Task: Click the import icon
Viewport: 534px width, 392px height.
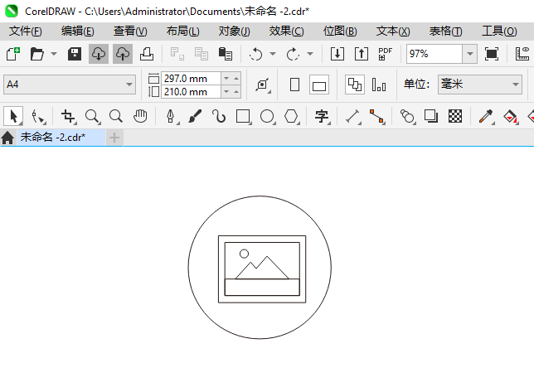Action: (337, 54)
